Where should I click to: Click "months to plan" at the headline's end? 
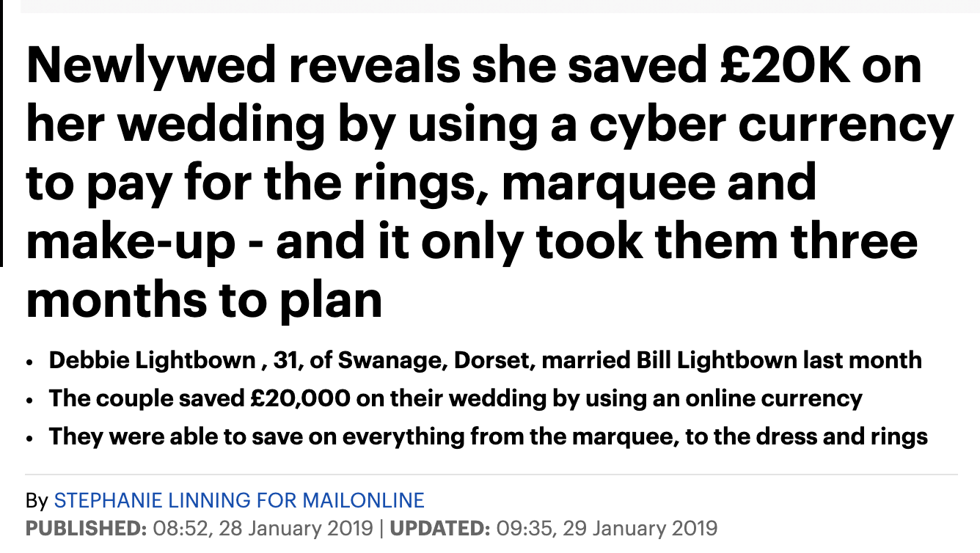point(205,301)
